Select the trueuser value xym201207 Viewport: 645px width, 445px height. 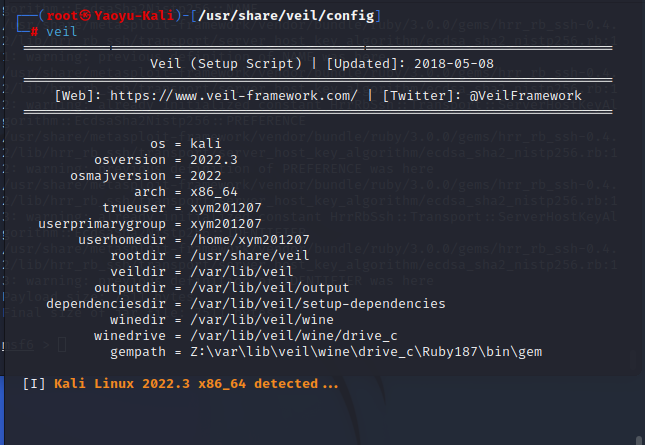225,208
